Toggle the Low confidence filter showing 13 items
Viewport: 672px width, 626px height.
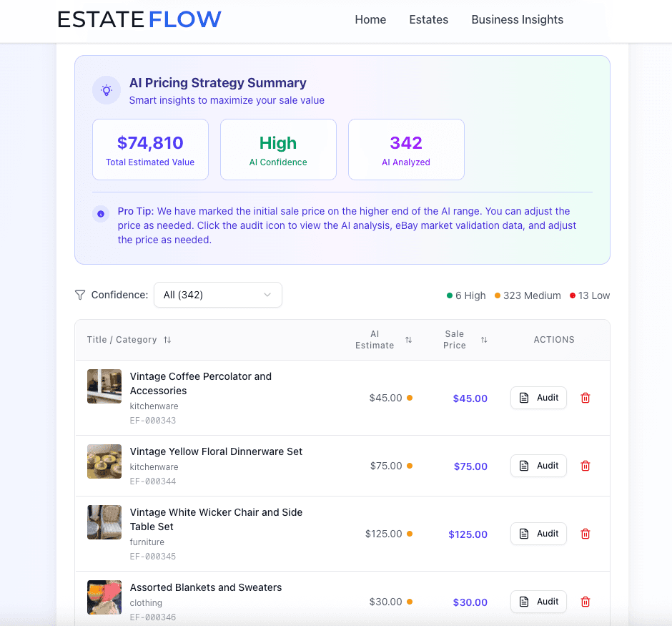[x=589, y=295]
